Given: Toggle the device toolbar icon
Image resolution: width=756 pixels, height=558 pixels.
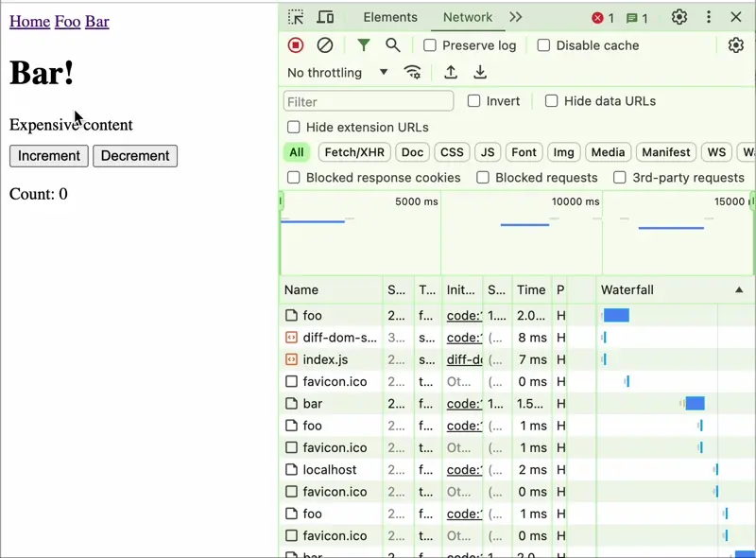Looking at the screenshot, I should coord(325,17).
